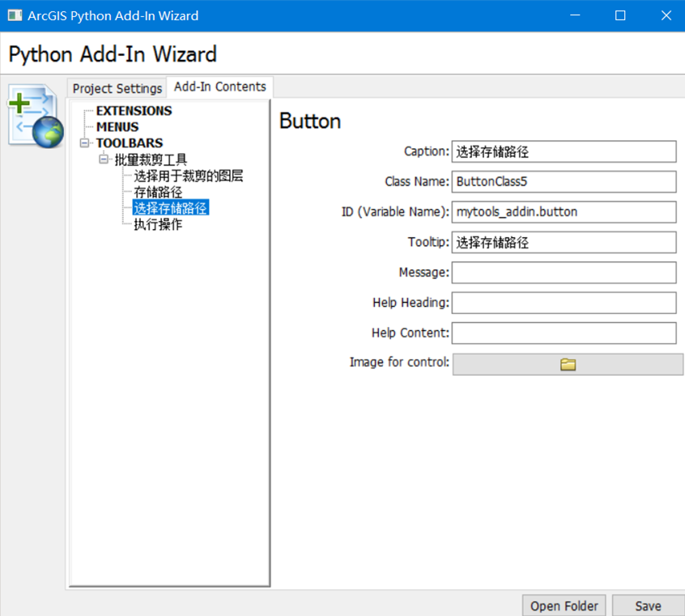Browse for control image via folder icon
The width and height of the screenshot is (685, 616).
coord(568,364)
